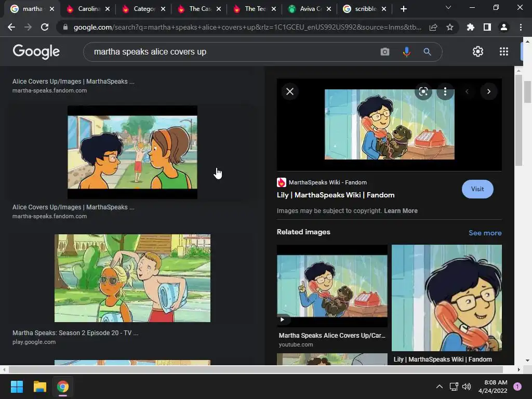Reload the current page
Screen dimensions: 532x399
point(45,27)
